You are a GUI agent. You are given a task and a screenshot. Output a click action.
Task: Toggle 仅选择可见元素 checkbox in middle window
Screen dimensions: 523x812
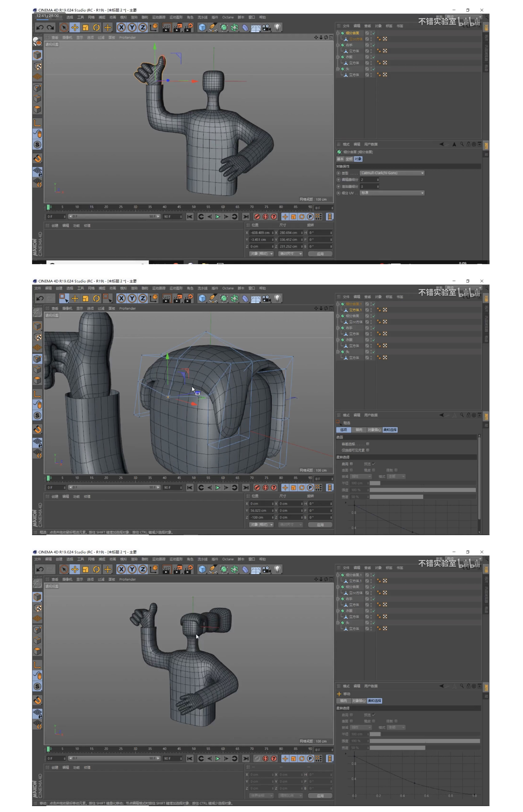[368, 450]
